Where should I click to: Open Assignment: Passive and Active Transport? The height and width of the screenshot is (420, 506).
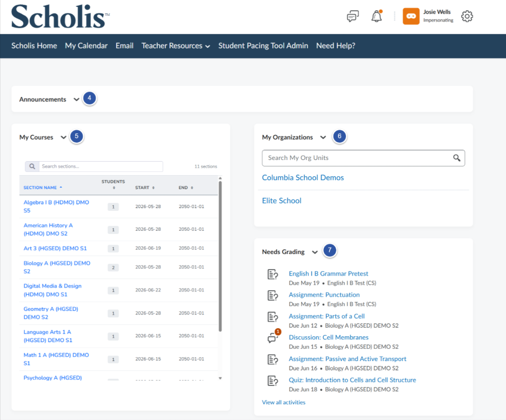[x=347, y=359]
